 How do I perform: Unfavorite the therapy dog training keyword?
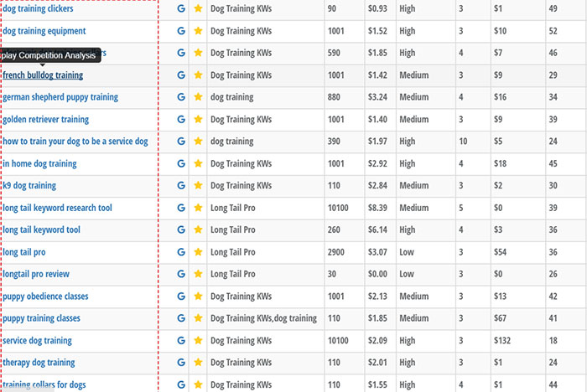point(199,363)
